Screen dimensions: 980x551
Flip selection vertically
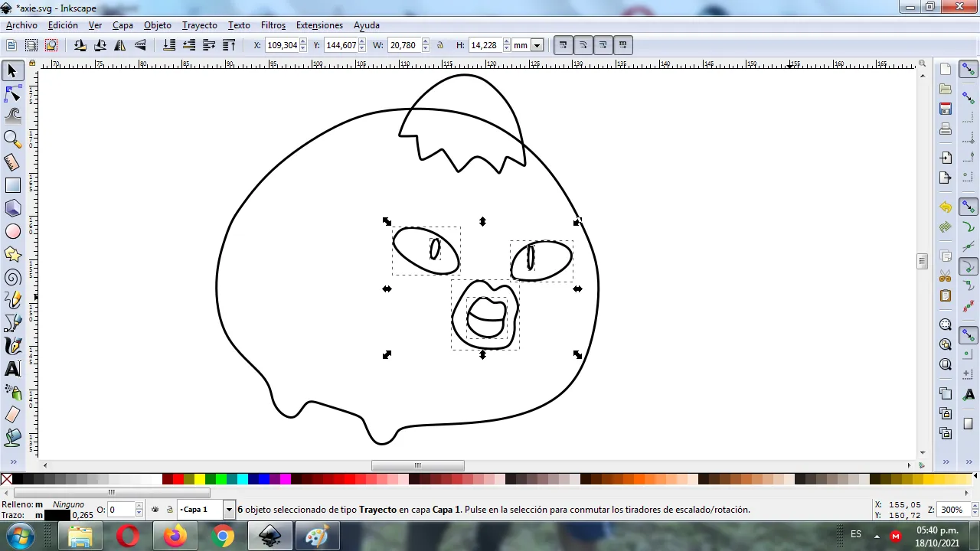point(140,45)
